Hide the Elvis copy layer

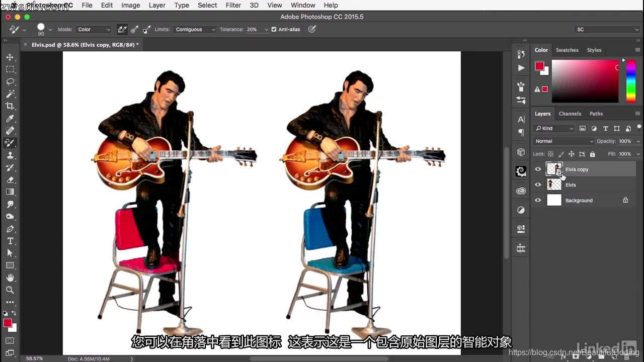[x=538, y=169]
